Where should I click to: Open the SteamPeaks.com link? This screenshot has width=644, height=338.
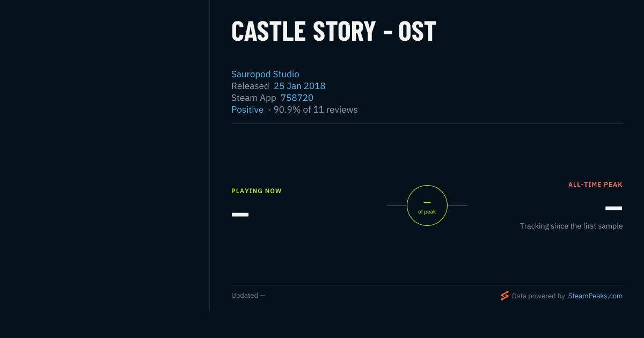coord(595,296)
